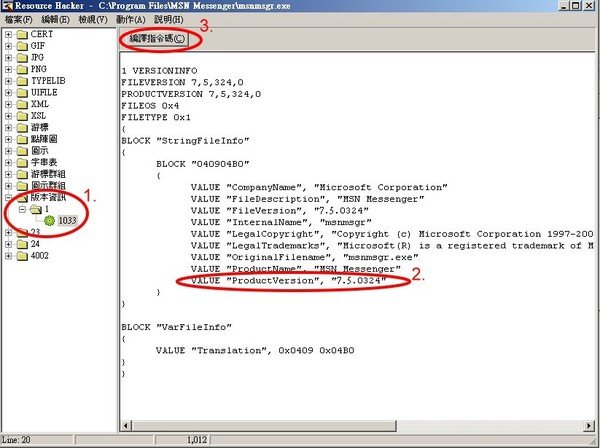Click the FILEVERSION 7,5,324,0 line

pyautogui.click(x=182, y=82)
